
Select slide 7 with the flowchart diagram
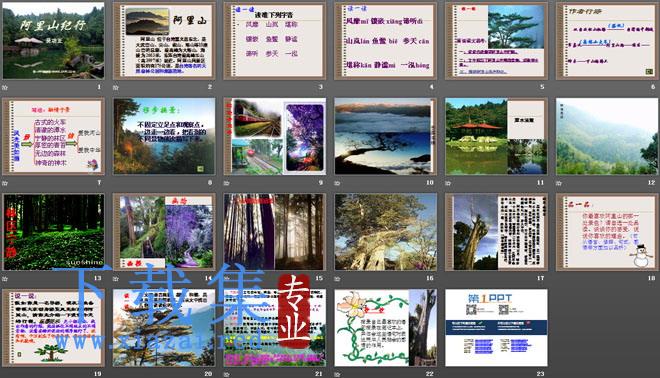click(53, 136)
